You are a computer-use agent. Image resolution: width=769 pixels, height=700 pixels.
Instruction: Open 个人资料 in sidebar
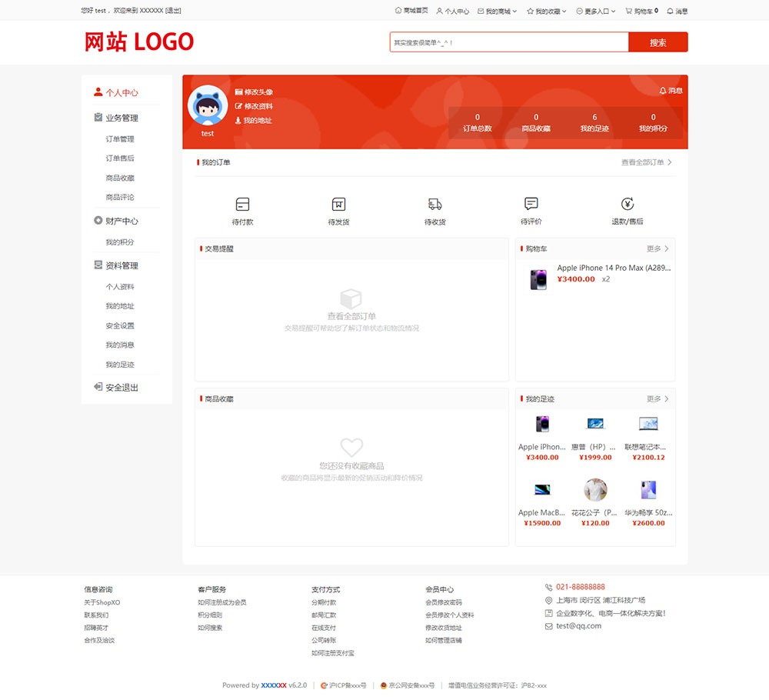coord(120,286)
